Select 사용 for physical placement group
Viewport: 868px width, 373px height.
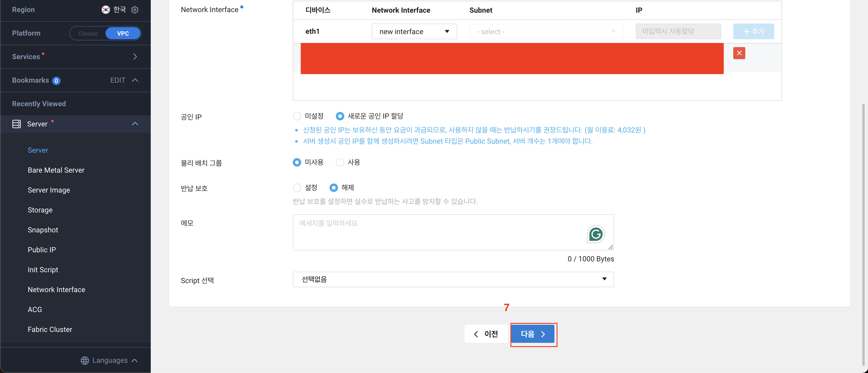[340, 162]
